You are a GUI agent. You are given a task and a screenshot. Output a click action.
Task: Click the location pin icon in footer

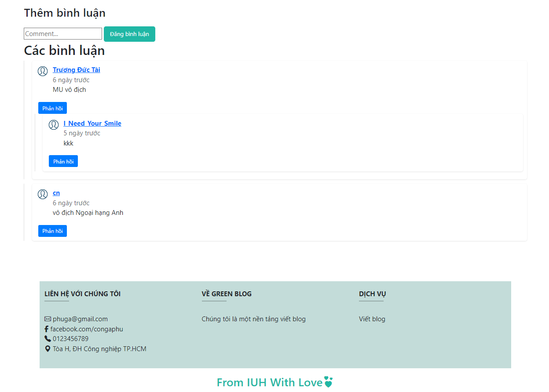pos(48,349)
